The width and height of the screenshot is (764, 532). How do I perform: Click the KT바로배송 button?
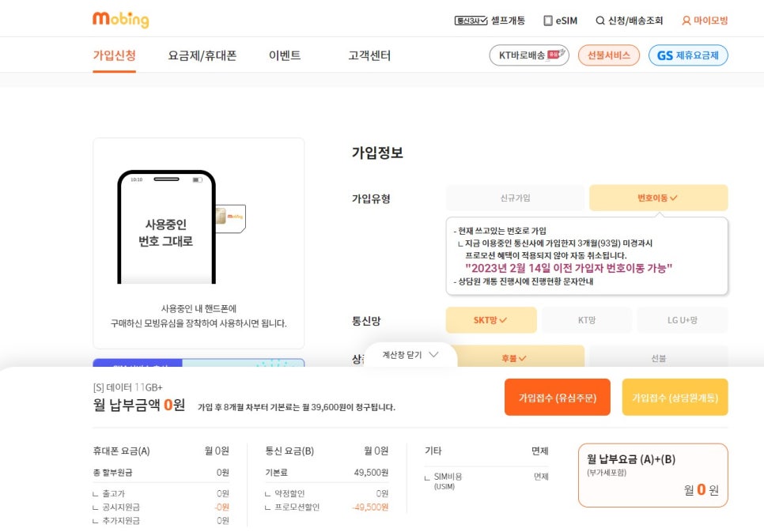[x=529, y=55]
